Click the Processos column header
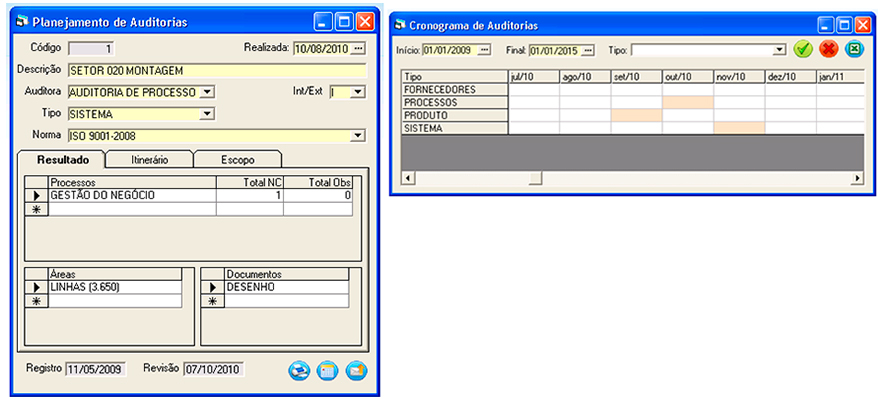887x400 pixels. [132, 182]
